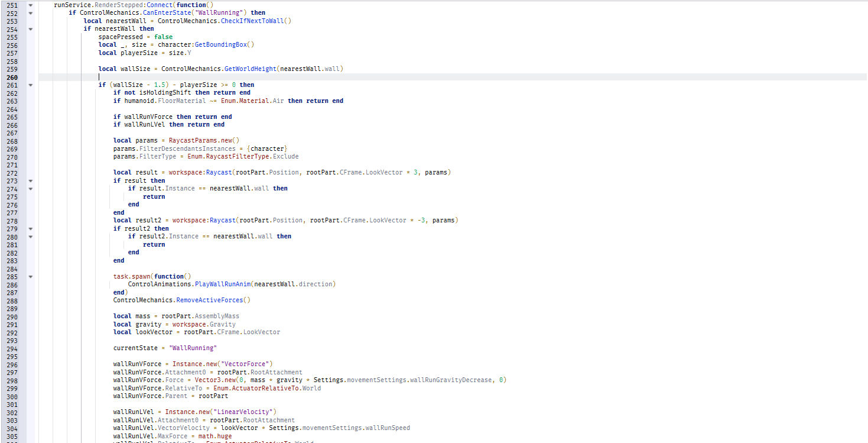Viewport: 868px width, 443px height.
Task: Click 'wallRunVForce.Parent = rootPart' line
Action: (x=171, y=396)
